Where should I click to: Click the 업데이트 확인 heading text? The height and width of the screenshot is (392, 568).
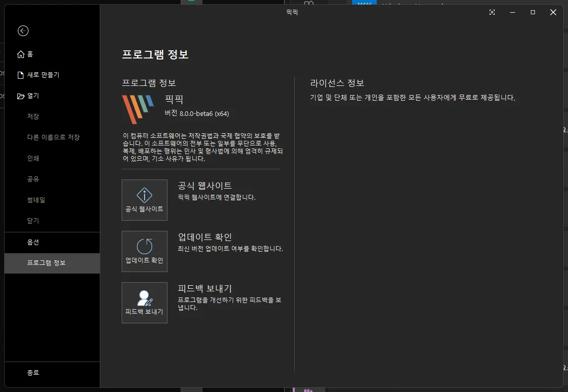[205, 237]
